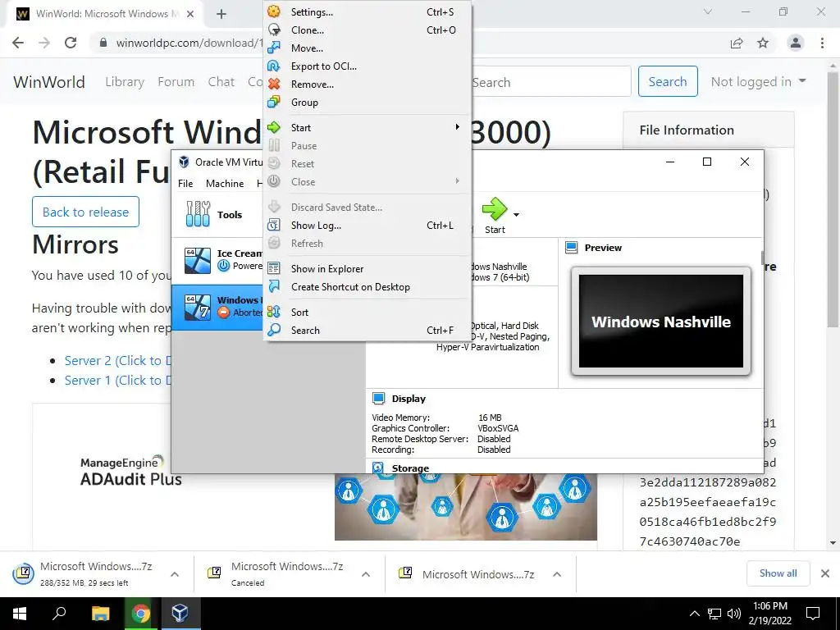Click the Preview section monitor icon
Image resolution: width=840 pixels, height=630 pixels.
pyautogui.click(x=572, y=248)
